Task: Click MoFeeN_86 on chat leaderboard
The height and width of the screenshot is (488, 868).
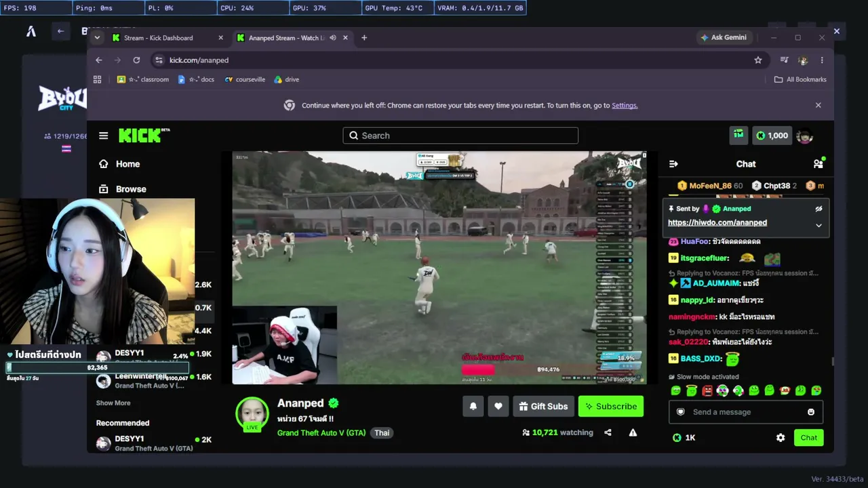Action: click(710, 186)
